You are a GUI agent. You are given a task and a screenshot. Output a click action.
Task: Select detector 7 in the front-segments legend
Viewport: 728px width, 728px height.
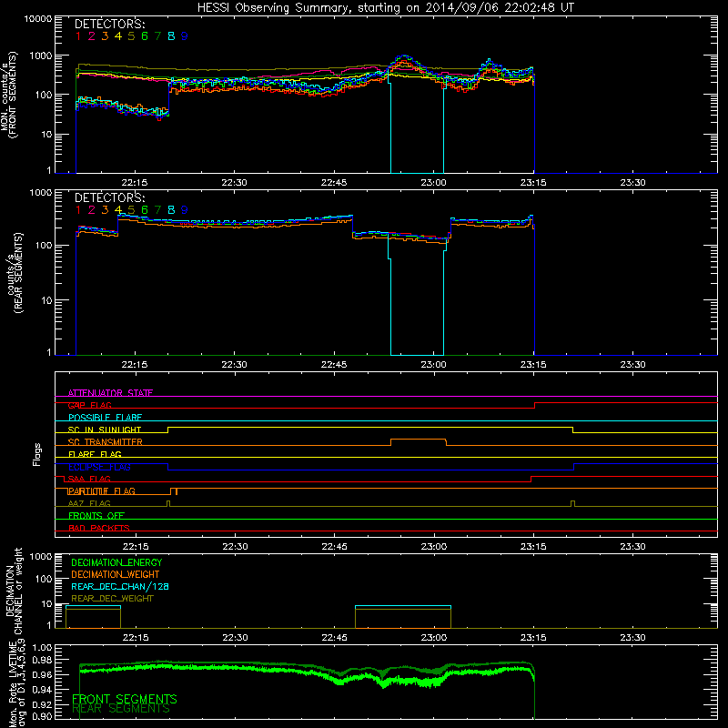coord(157,36)
